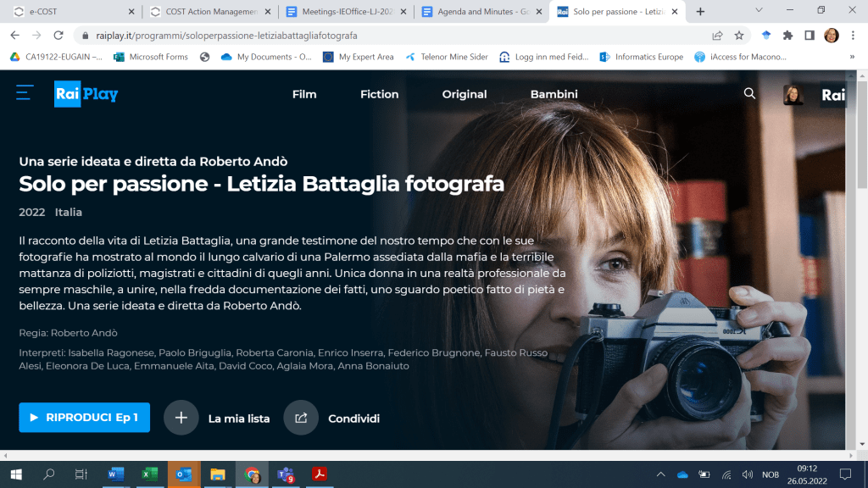Viewport: 868px width, 488px height.
Task: Click the Condividi share icon
Action: pyautogui.click(x=301, y=418)
